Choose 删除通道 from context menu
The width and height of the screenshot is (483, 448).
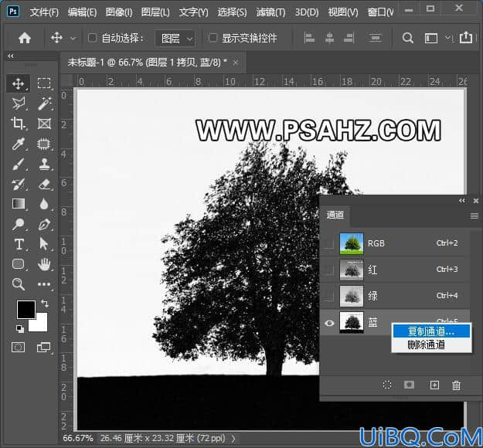tap(431, 344)
